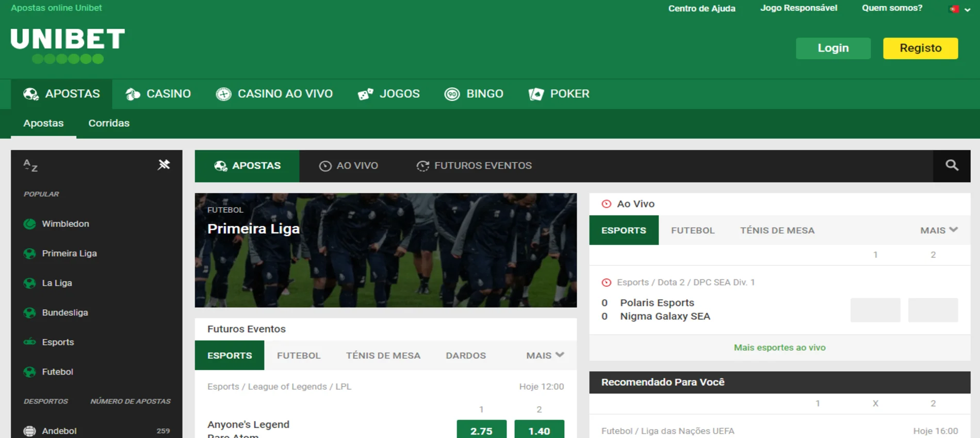Click the Anyone's Legend team name

click(248, 425)
